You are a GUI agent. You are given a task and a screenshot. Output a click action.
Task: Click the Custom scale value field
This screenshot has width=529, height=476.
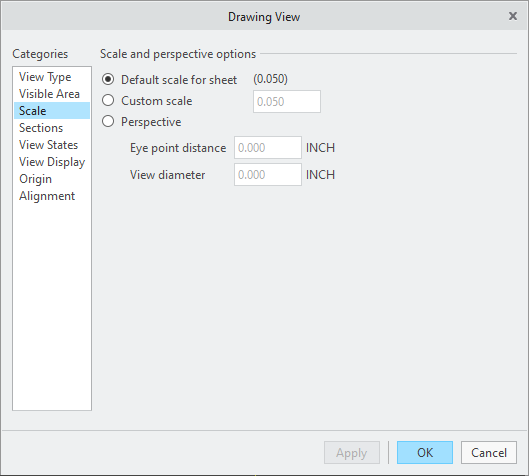coord(287,101)
